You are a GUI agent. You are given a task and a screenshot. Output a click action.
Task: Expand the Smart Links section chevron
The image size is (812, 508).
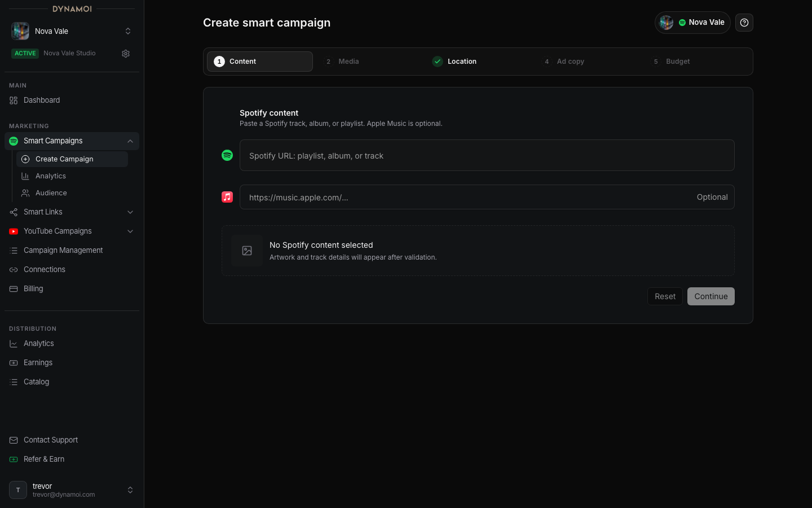pos(130,212)
